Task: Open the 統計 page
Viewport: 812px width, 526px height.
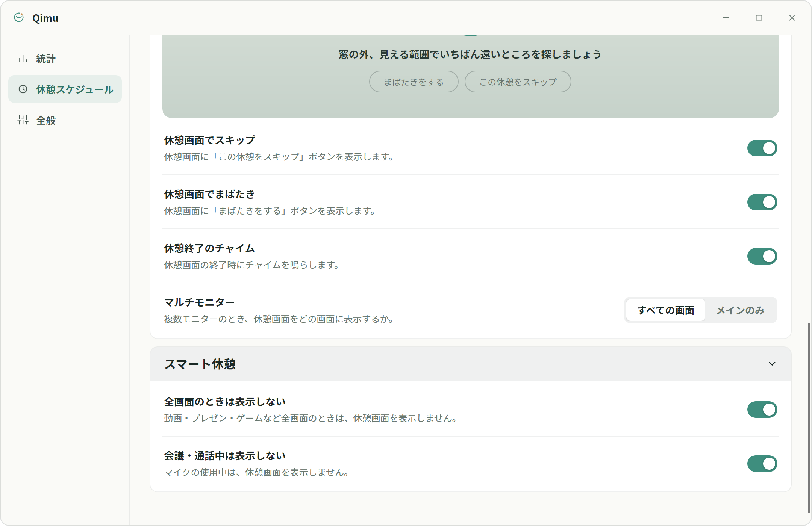Action: click(65, 59)
